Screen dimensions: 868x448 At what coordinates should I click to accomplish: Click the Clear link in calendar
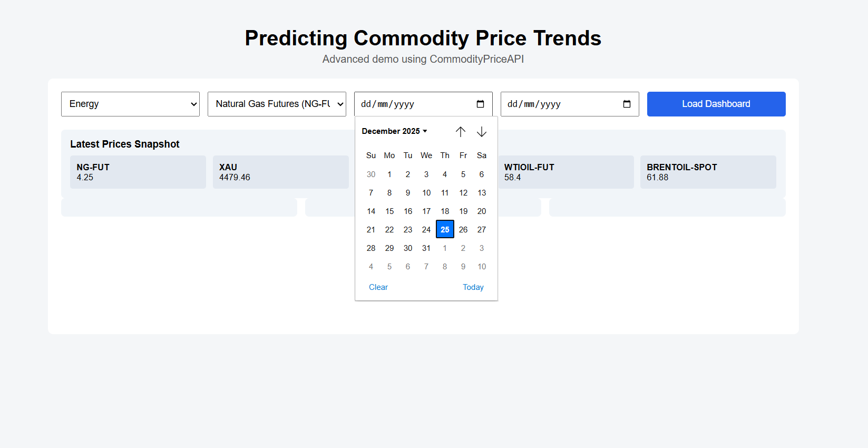(x=378, y=287)
